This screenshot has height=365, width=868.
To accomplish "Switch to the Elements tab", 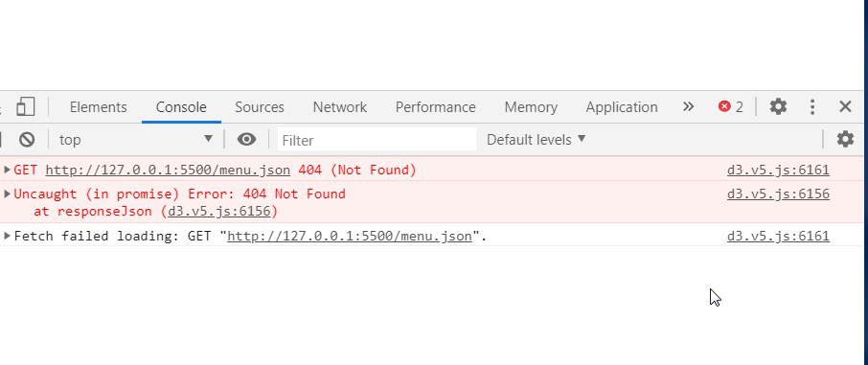I will 98,107.
